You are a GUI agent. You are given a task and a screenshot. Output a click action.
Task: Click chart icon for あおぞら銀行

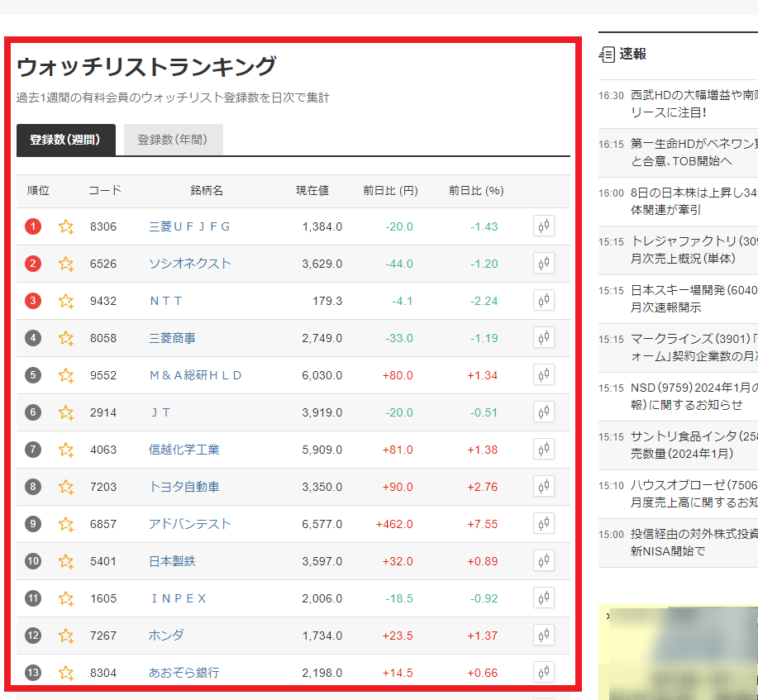pos(544,673)
